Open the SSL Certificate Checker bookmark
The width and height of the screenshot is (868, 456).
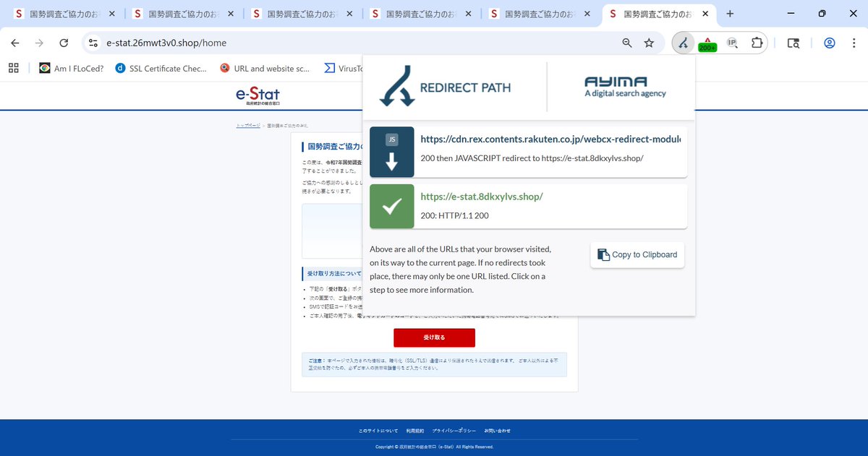coord(161,69)
